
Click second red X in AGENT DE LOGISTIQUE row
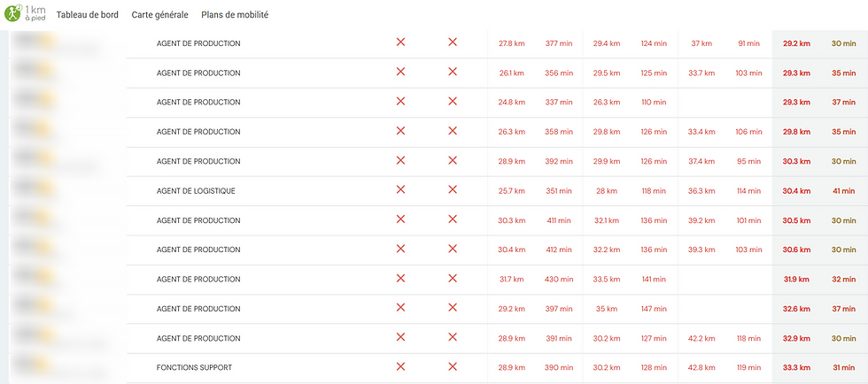pyautogui.click(x=453, y=189)
